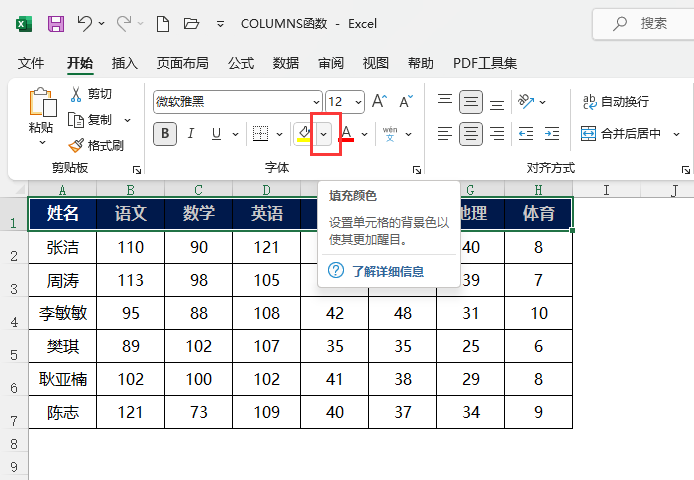Image resolution: width=694 pixels, height=480 pixels.
Task: Increase font size with larger A
Action: coord(379,101)
